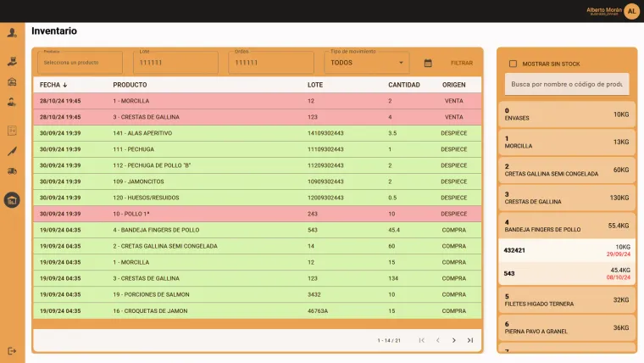Screen dimensions: 644x363
Task: Click the Inventario page title
Action: [x=54, y=31]
